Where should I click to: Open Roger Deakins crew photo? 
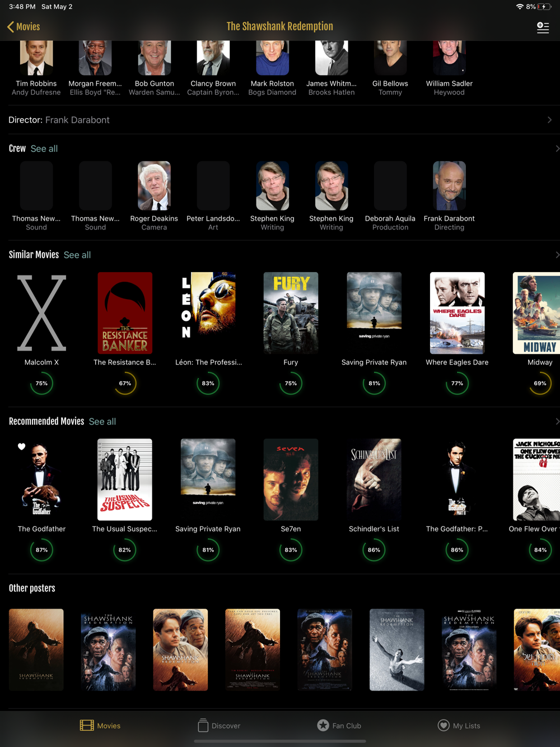(x=154, y=186)
